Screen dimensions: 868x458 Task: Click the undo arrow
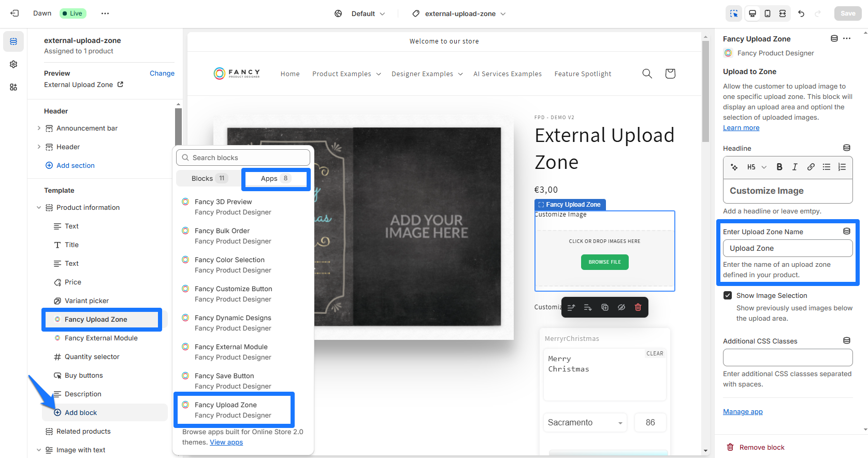coord(801,13)
